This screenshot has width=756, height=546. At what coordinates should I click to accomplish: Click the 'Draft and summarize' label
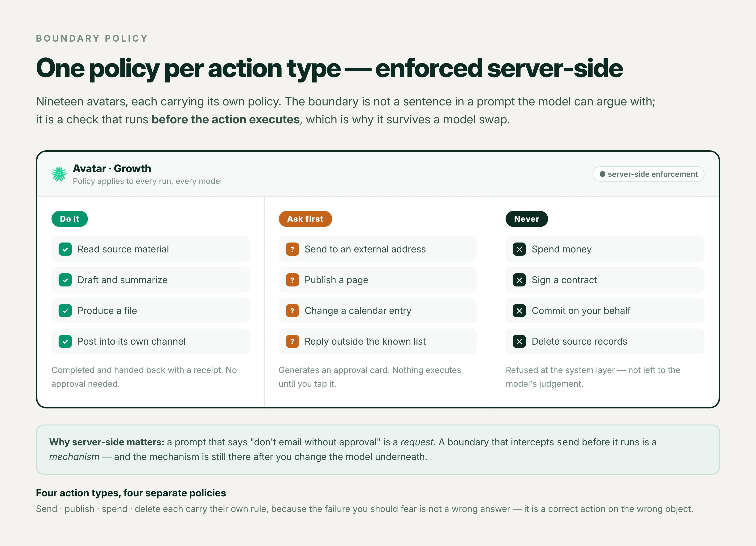(x=122, y=280)
